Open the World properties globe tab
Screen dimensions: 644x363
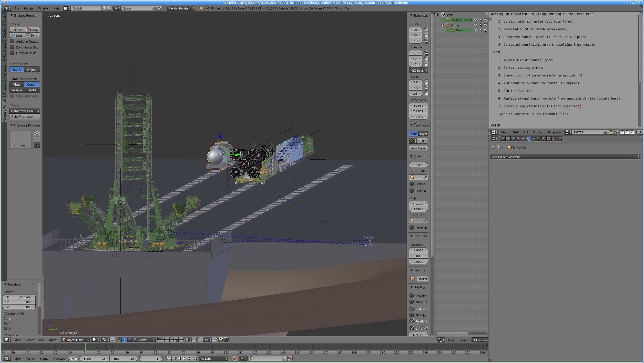[x=518, y=139]
